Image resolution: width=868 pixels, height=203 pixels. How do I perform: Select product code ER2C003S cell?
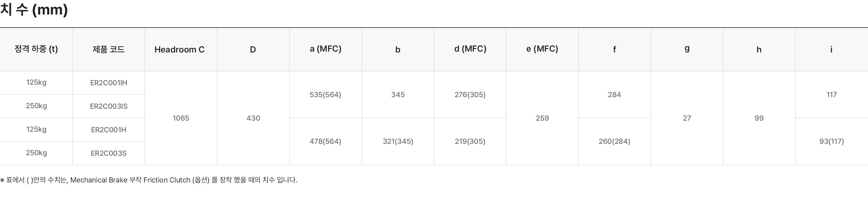pyautogui.click(x=108, y=153)
